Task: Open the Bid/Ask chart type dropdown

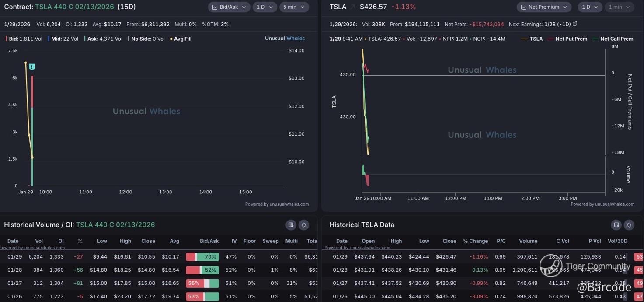Action: coord(229,7)
